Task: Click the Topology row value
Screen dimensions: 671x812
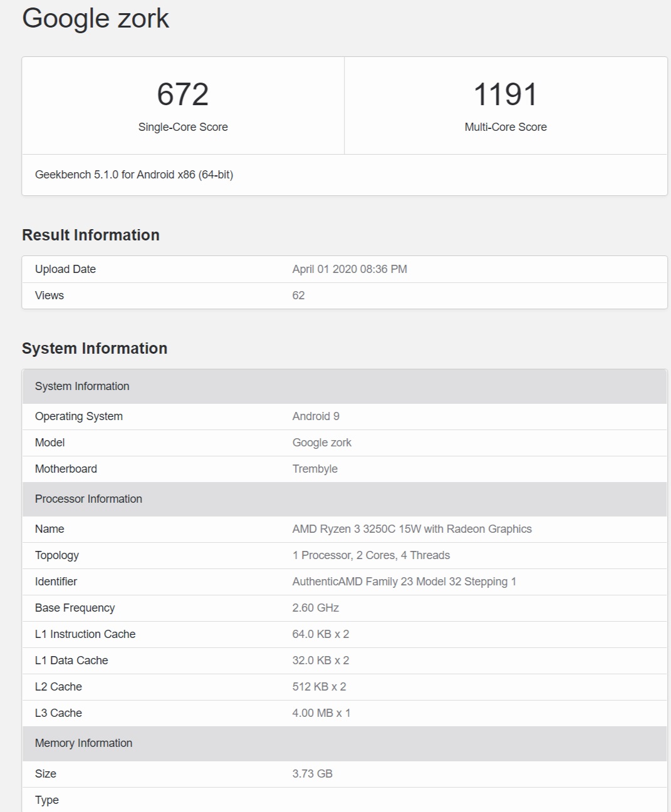Action: point(371,555)
